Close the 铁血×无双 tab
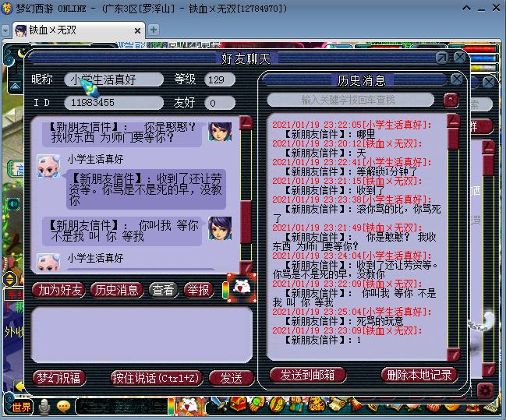 tap(137, 30)
